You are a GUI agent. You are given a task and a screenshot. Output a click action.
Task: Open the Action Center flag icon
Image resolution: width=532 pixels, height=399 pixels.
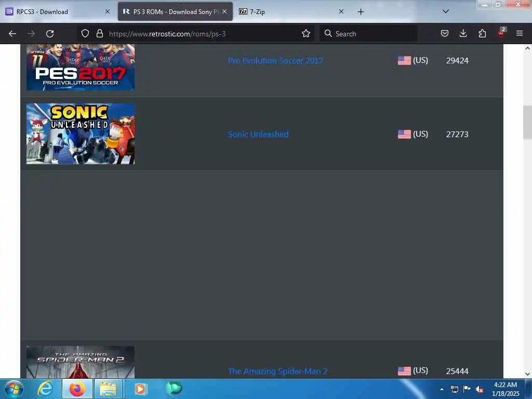tap(467, 389)
